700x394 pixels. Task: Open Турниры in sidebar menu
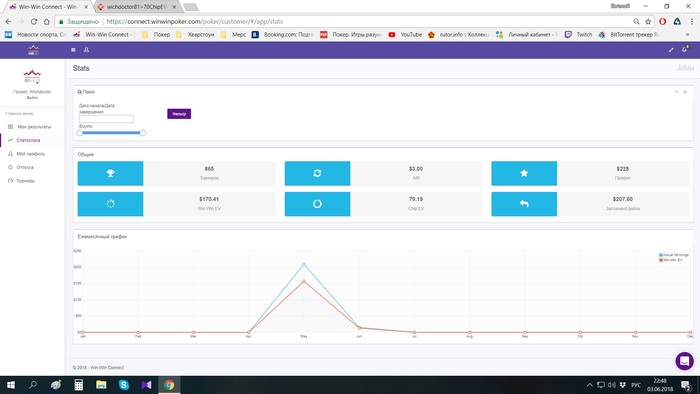pyautogui.click(x=25, y=181)
